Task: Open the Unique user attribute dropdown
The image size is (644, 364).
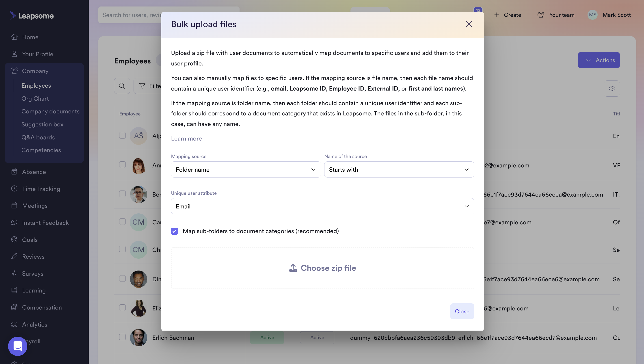Action: (x=322, y=206)
